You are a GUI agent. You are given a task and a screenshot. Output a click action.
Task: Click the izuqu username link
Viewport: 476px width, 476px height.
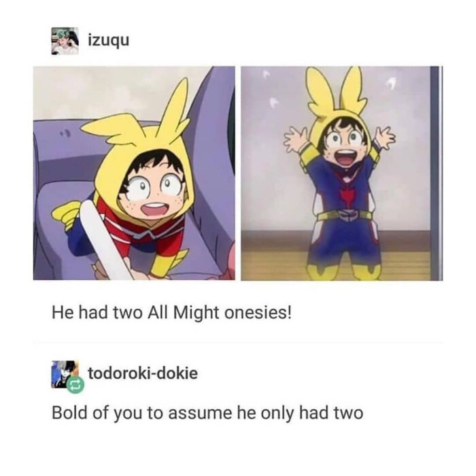108,40
